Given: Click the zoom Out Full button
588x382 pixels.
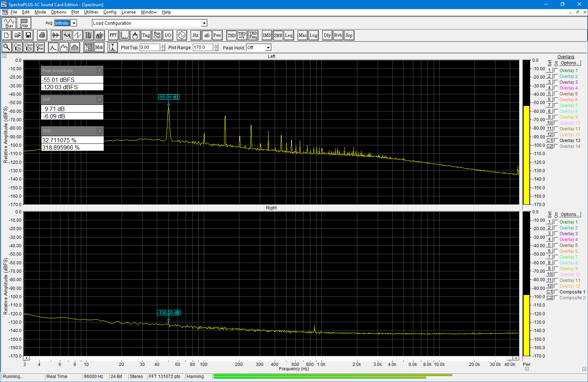Looking at the screenshot, I should [x=39, y=47].
